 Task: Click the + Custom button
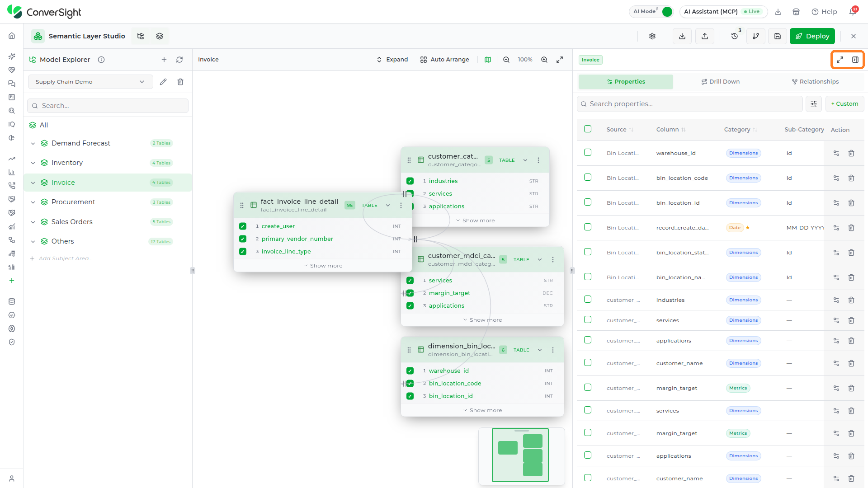click(844, 104)
